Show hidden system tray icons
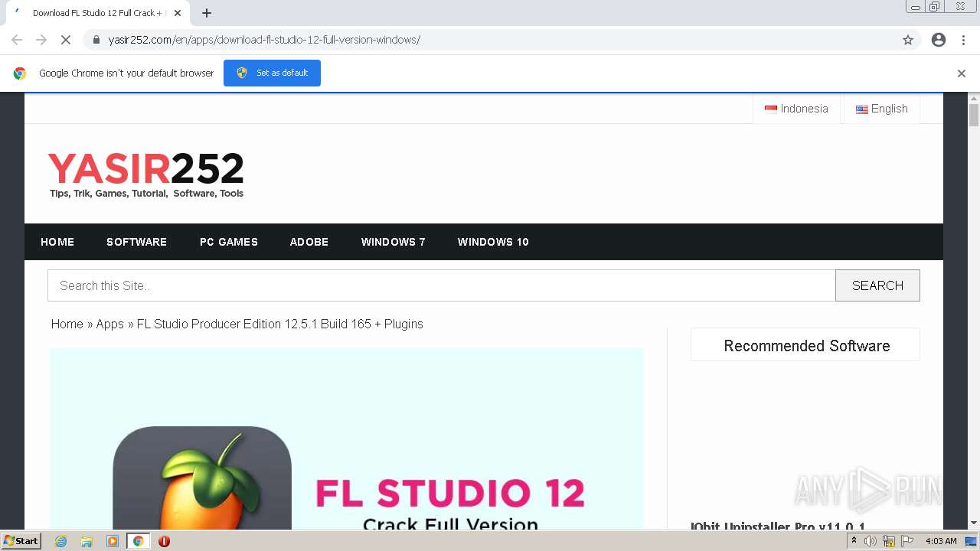Viewport: 980px width, 551px height. [x=854, y=541]
